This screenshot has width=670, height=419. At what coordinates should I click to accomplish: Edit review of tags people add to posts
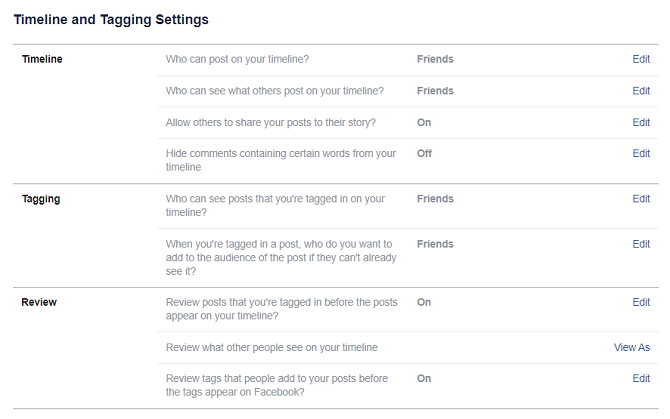pos(641,379)
